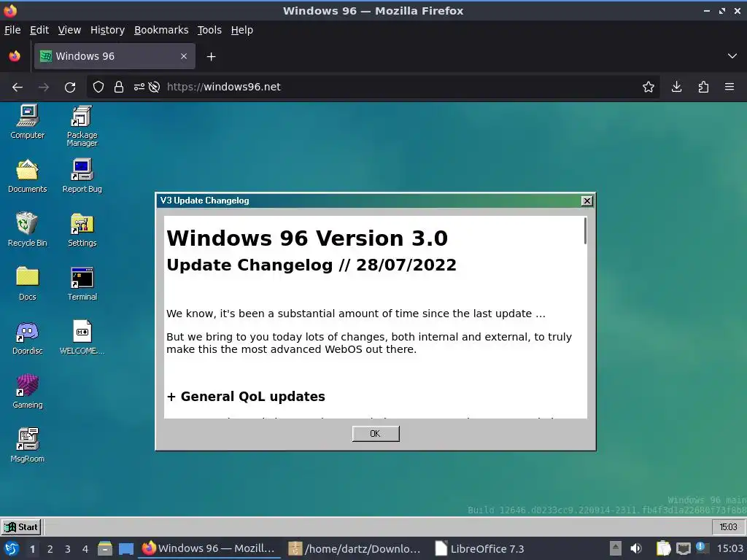
Task: Click the show desktop icon in panel
Action: pos(126,548)
